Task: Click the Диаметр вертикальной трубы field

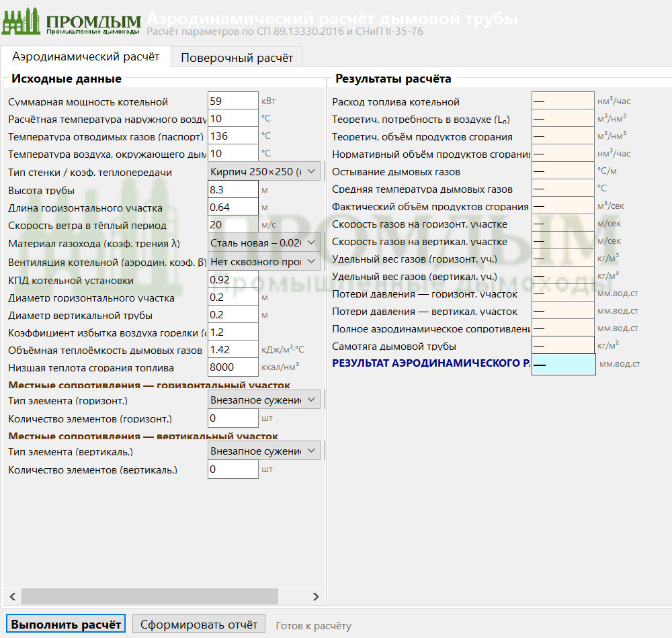Action: pyautogui.click(x=233, y=315)
